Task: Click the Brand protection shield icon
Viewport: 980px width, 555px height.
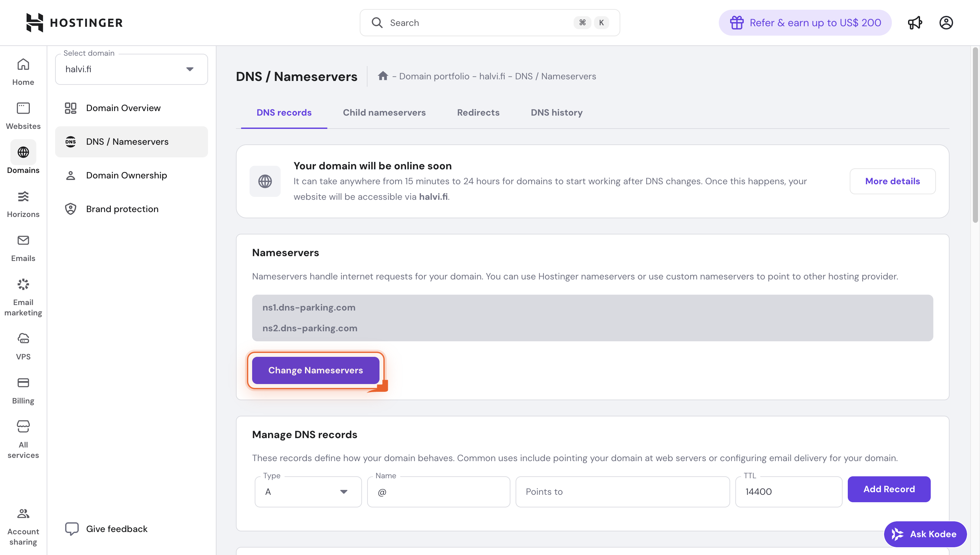Action: click(x=70, y=209)
